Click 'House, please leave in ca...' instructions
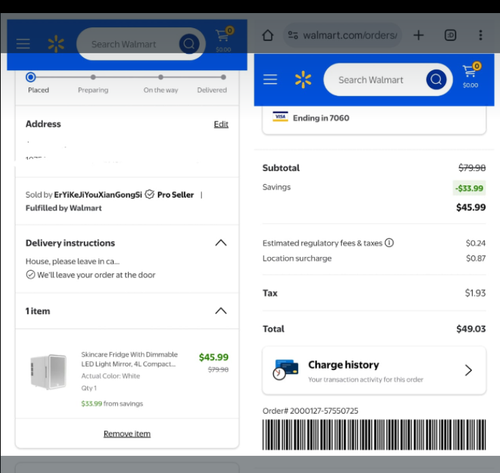This screenshot has width=500, height=473. [x=72, y=261]
